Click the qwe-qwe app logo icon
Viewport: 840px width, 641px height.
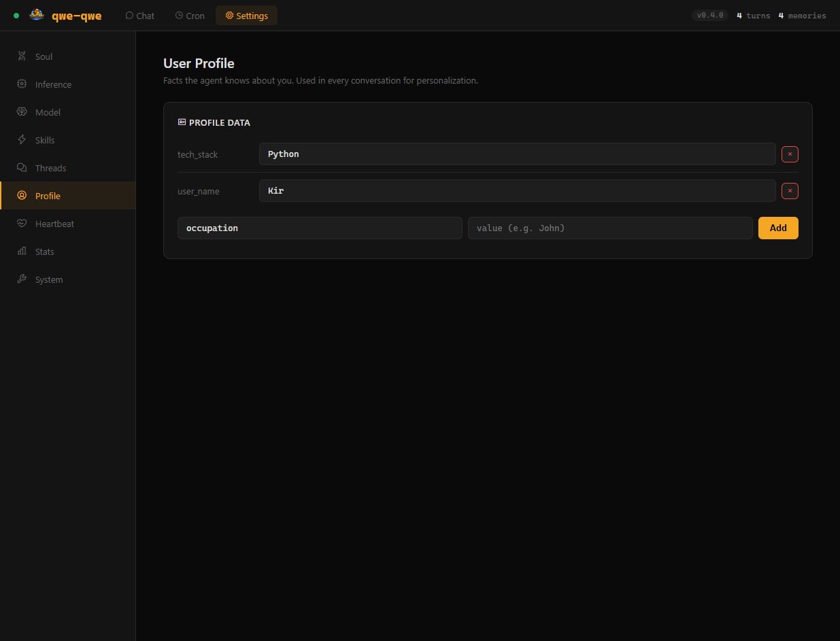point(37,15)
